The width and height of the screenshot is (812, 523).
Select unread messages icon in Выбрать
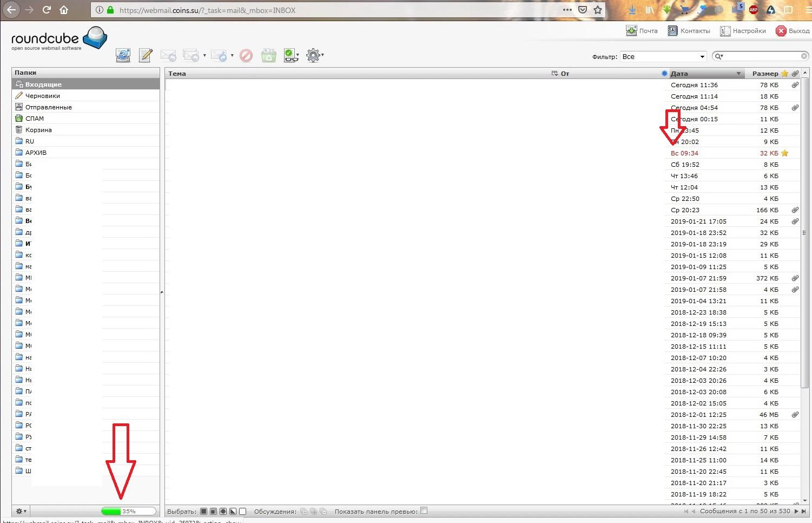click(223, 511)
